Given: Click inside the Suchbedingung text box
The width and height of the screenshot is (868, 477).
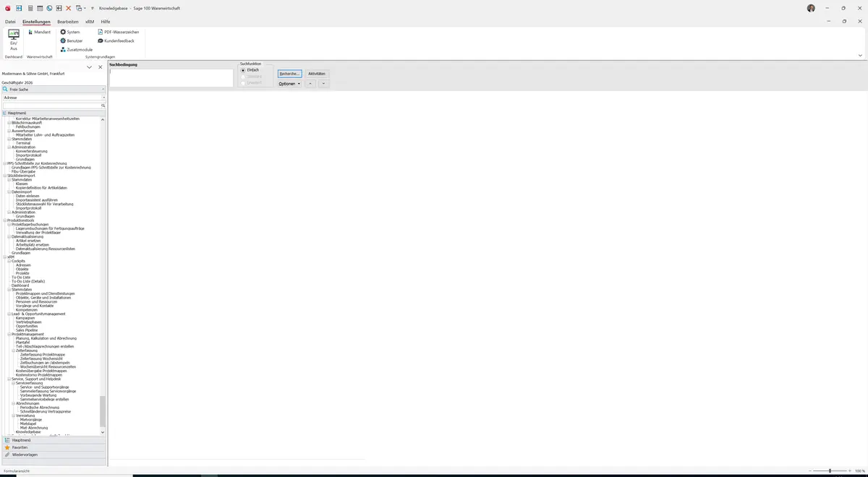Looking at the screenshot, I should tap(171, 78).
